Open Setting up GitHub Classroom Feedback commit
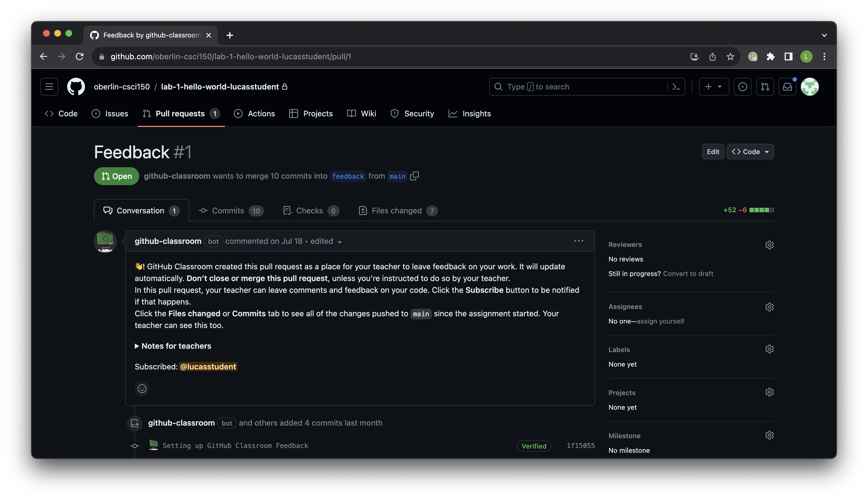 tap(235, 445)
